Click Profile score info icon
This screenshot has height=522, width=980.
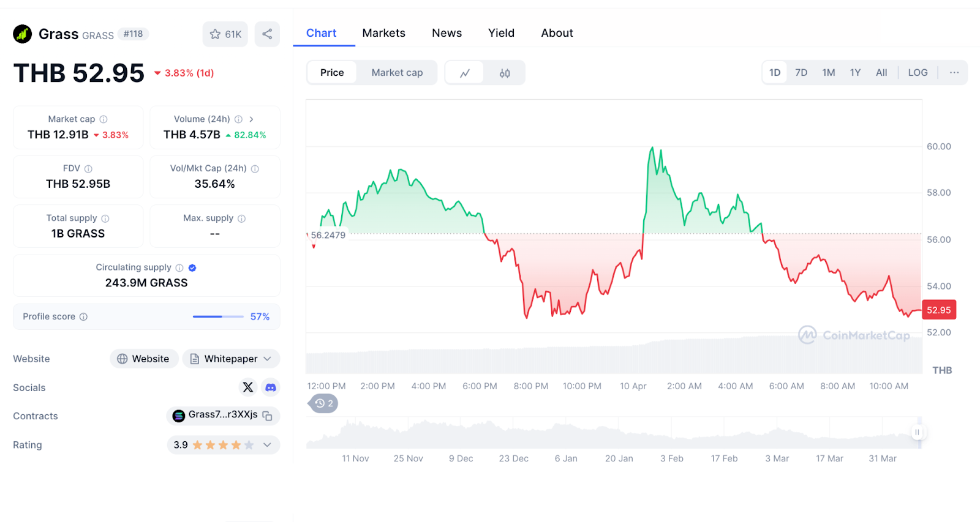(83, 317)
